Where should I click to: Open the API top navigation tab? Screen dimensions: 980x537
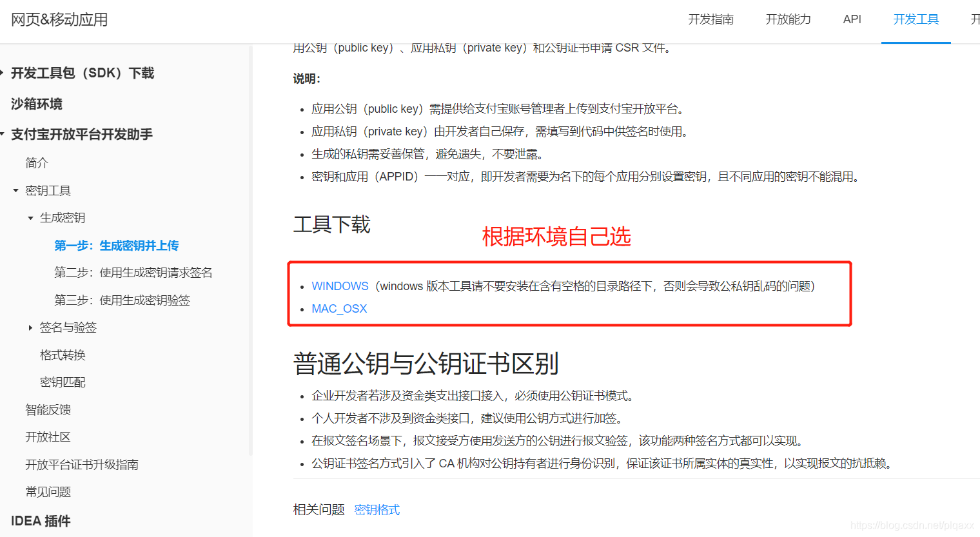point(852,19)
